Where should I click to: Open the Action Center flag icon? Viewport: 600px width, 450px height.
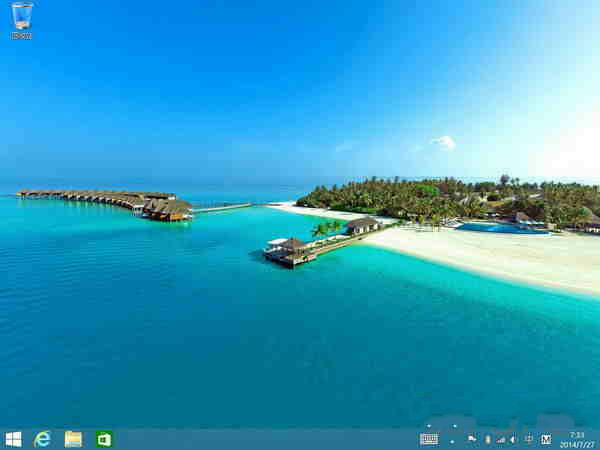click(472, 439)
